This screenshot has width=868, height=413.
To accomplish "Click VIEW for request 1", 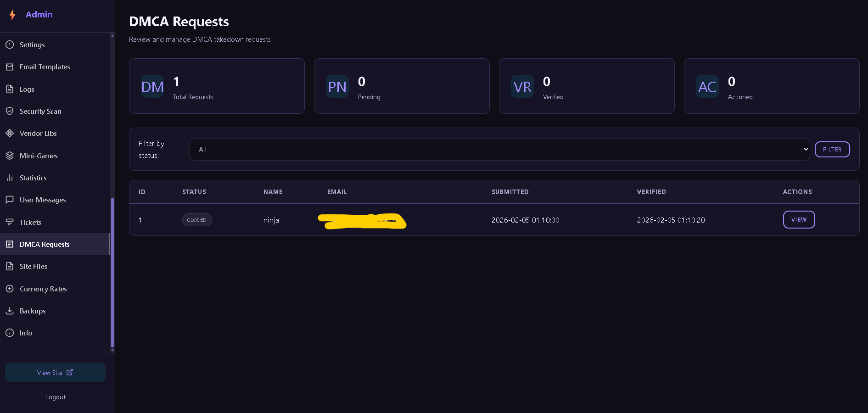I will click(799, 220).
